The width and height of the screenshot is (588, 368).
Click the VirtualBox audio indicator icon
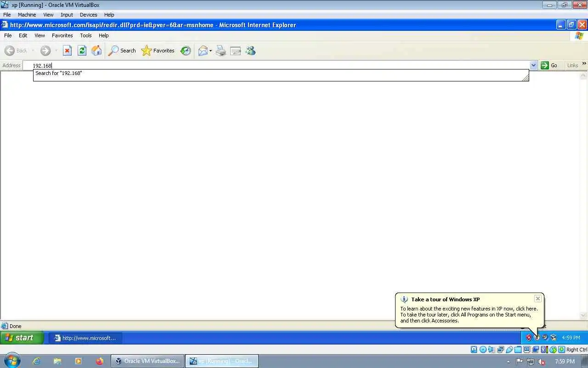(492, 350)
